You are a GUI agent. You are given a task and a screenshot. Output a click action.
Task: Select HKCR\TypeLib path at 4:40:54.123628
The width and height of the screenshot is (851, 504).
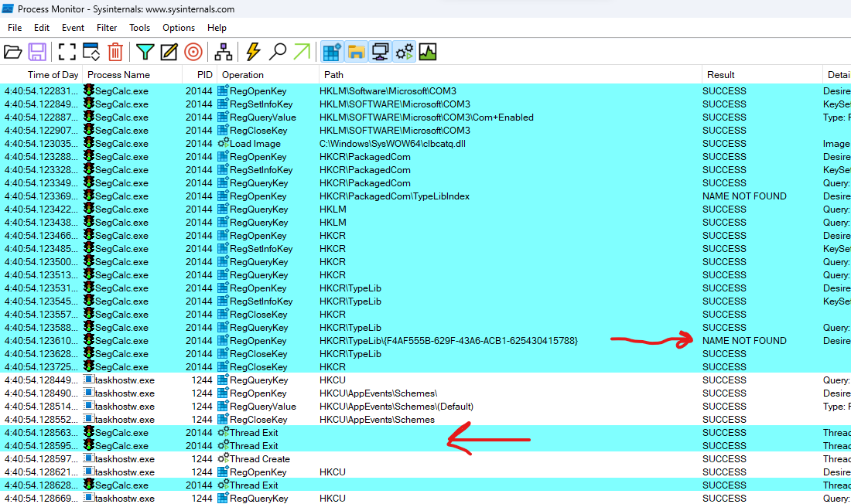[350, 354]
